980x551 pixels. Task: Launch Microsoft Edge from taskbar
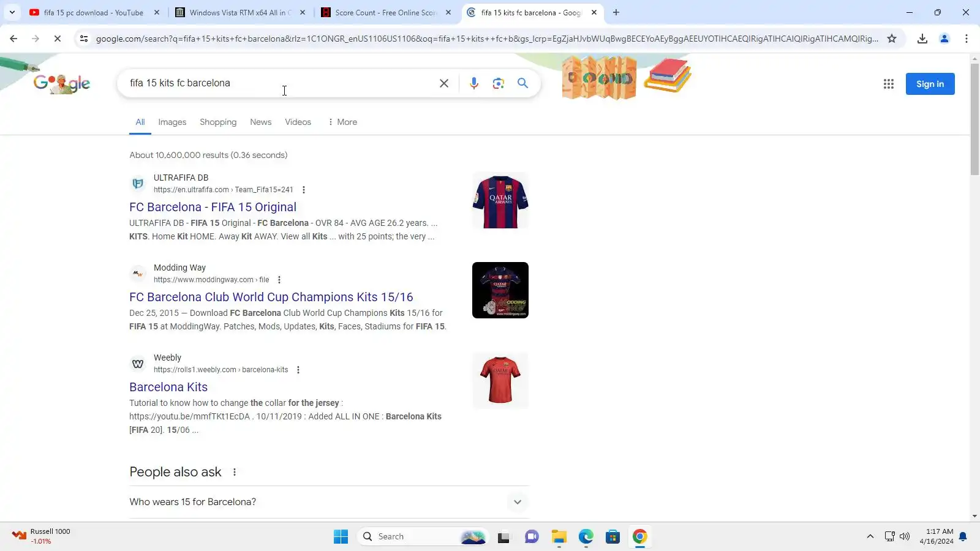coord(586,537)
